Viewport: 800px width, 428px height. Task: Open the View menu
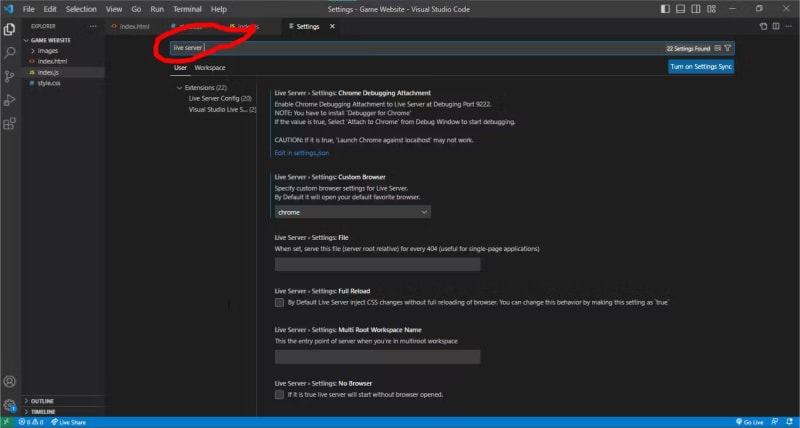tap(114, 9)
